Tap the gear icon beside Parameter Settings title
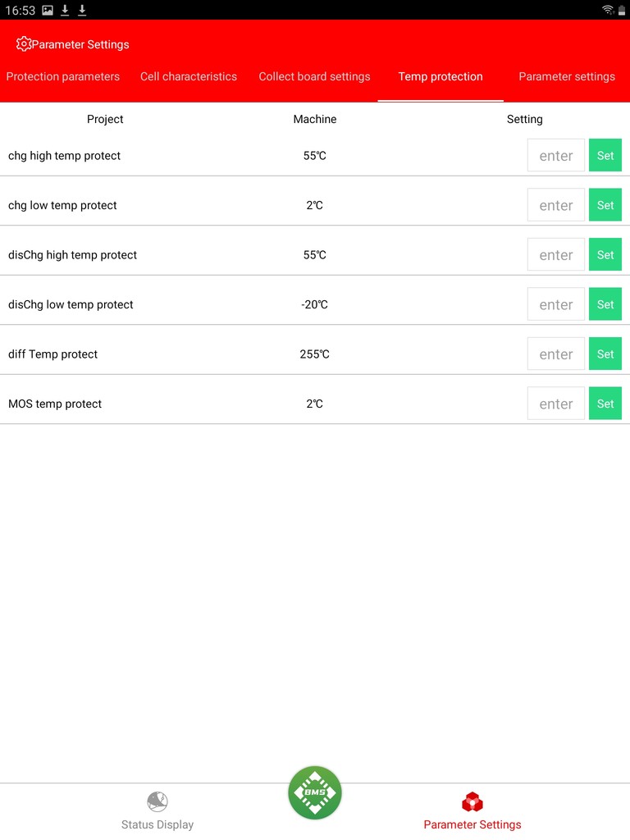Viewport: 630px width, 840px height. click(23, 44)
